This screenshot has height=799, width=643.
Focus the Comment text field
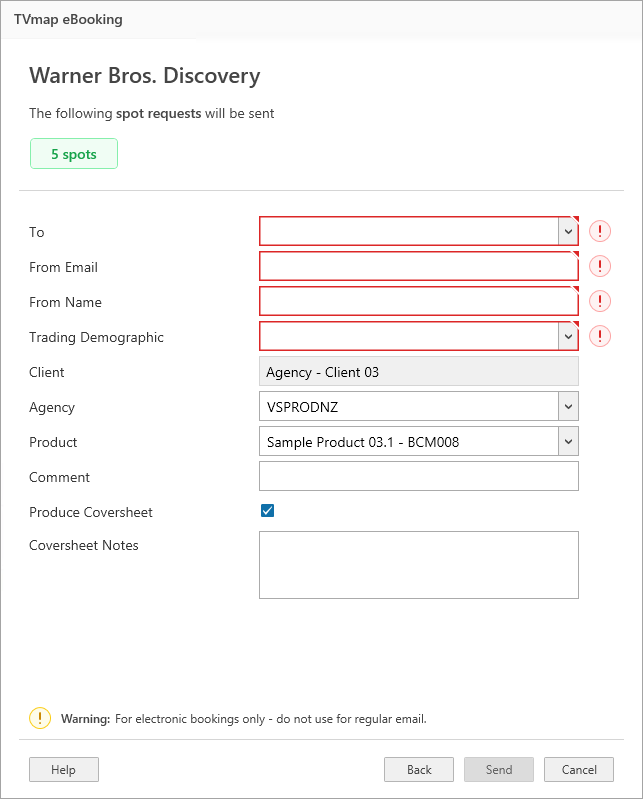pyautogui.click(x=419, y=476)
